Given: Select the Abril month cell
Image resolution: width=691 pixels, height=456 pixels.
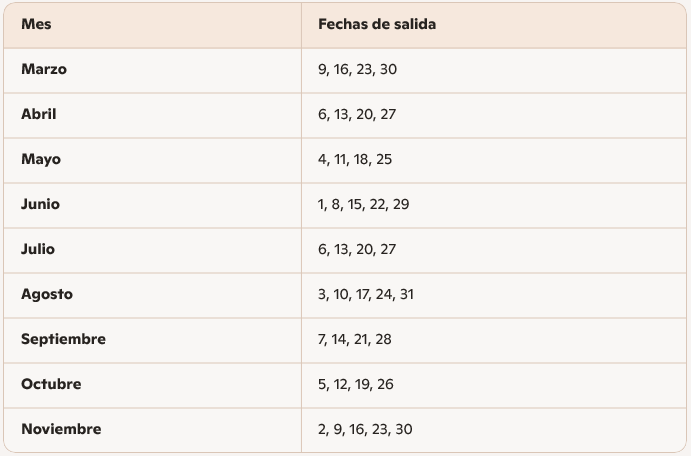Looking at the screenshot, I should 39,115.
